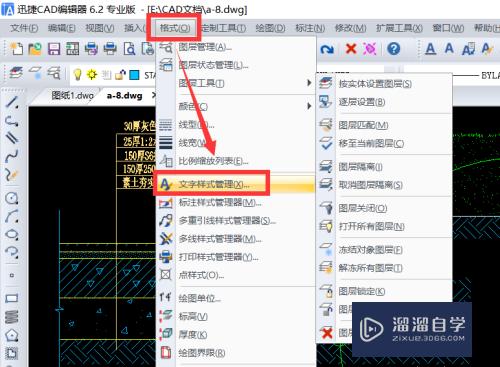Open the 格式(O) menu
The height and width of the screenshot is (367, 500).
coord(175,28)
